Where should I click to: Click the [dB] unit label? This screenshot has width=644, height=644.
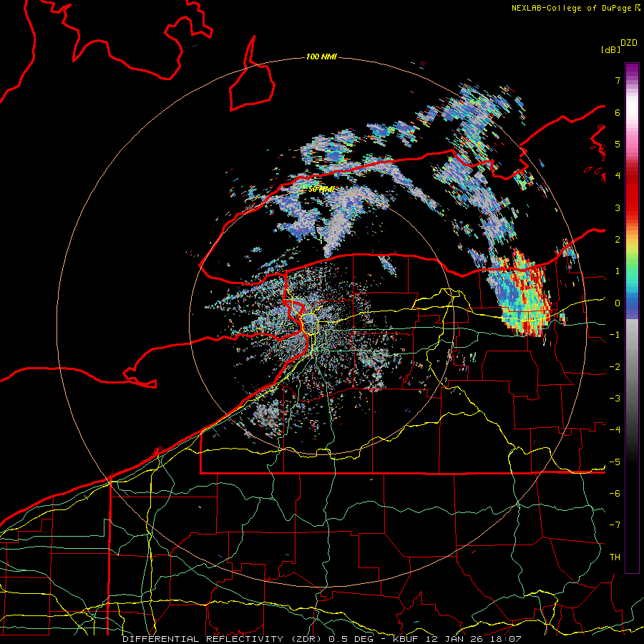[610, 49]
